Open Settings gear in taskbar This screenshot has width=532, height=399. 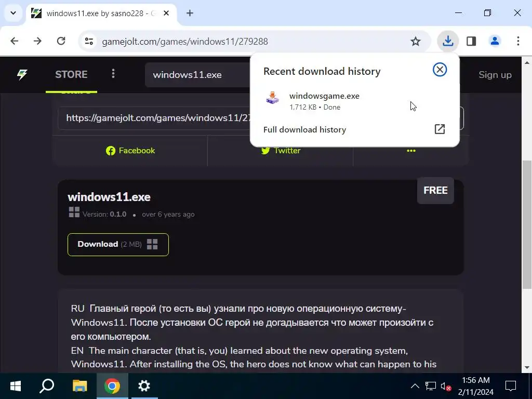(x=144, y=386)
